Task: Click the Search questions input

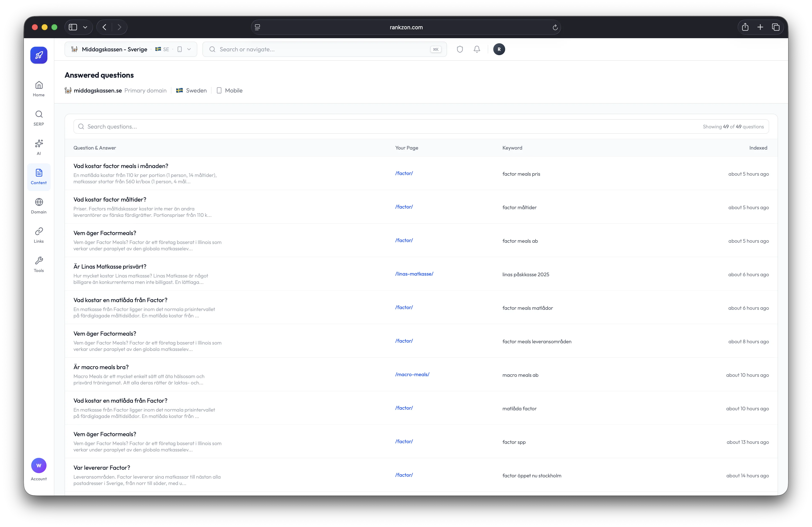Action: point(421,126)
